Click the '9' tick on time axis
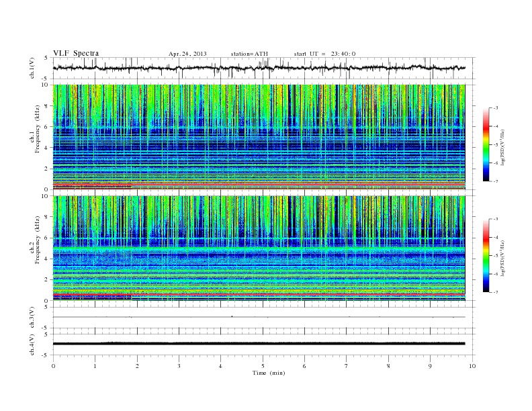Viewport: 532px width, 411px height. (430, 366)
